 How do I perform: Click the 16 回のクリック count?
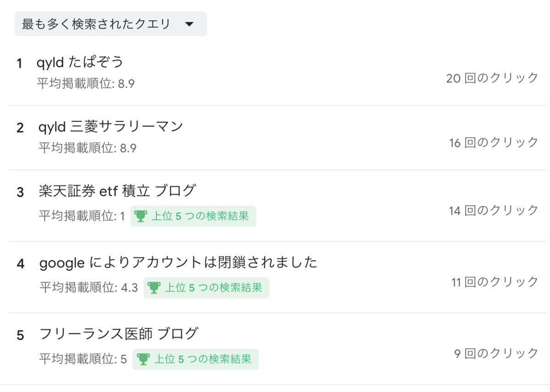click(x=494, y=142)
